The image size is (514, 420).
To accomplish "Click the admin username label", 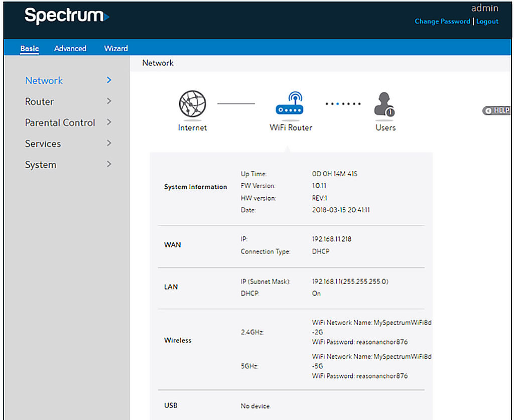I will coord(485,8).
